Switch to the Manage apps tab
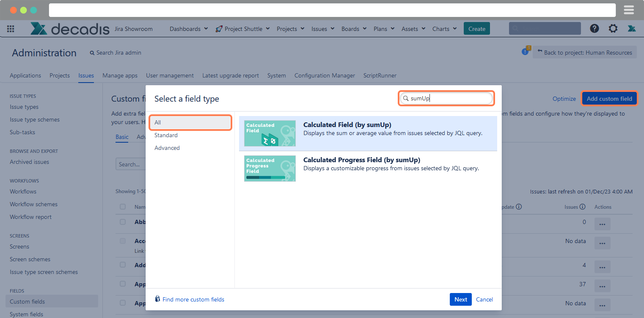The image size is (644, 318). (x=120, y=75)
